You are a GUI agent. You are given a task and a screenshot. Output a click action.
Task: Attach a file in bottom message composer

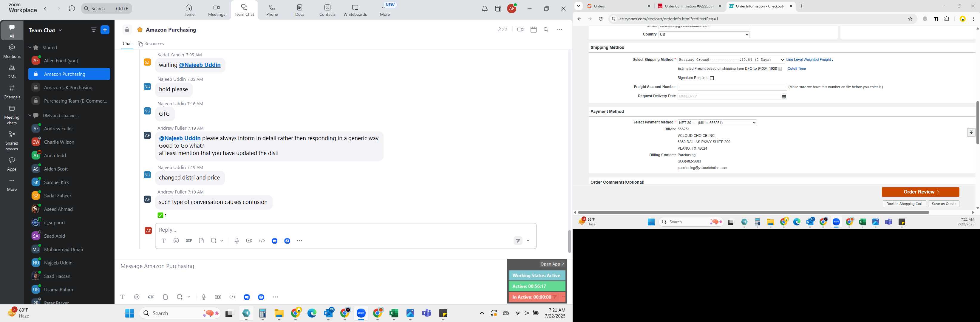tap(166, 297)
